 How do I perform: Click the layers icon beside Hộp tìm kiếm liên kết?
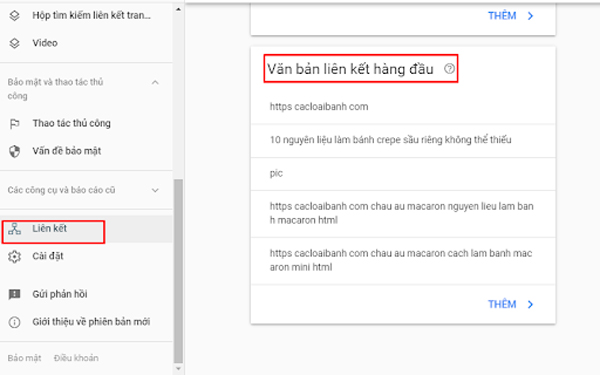pyautogui.click(x=15, y=16)
